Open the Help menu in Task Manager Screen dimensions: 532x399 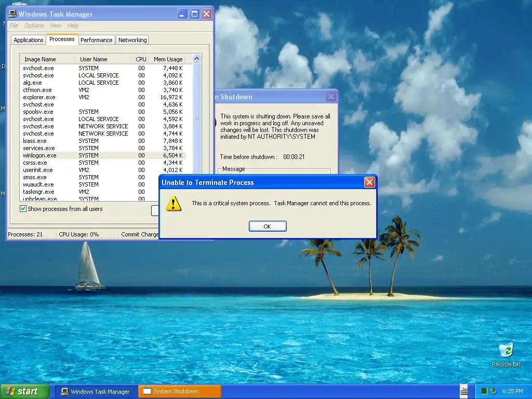point(73,25)
